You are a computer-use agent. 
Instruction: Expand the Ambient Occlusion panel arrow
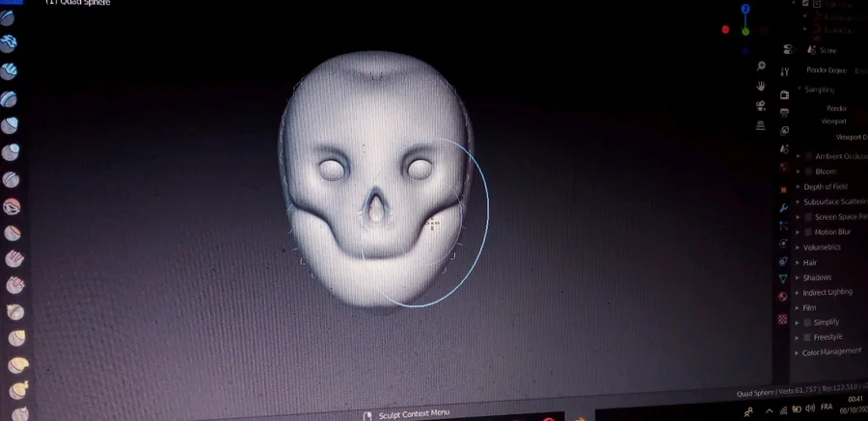[799, 157]
